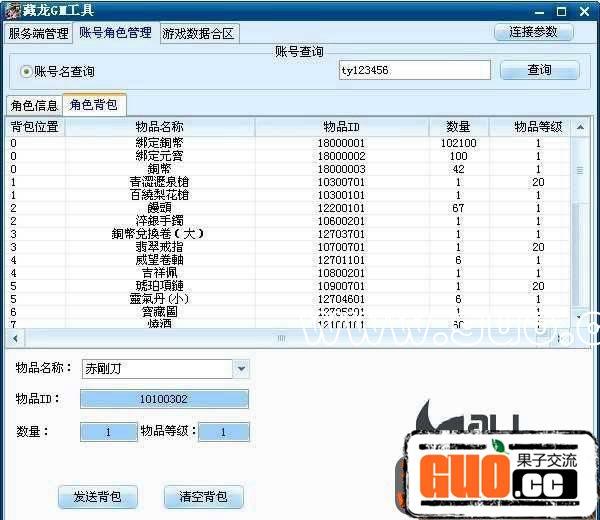Click the 数量 input field below the table
Viewport: 600px width, 520px height.
click(x=108, y=432)
